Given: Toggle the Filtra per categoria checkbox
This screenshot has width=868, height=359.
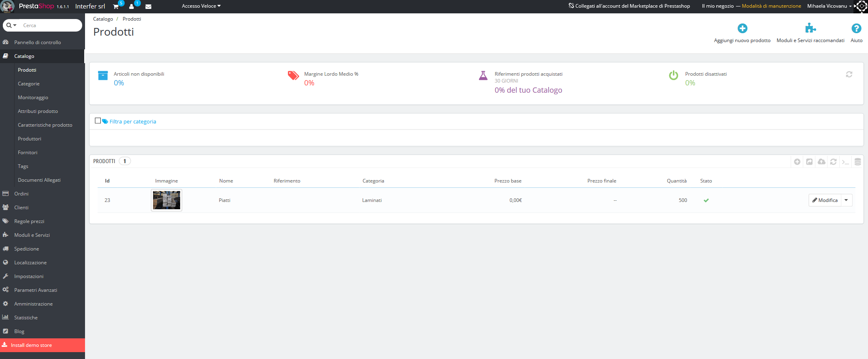Looking at the screenshot, I should point(98,121).
